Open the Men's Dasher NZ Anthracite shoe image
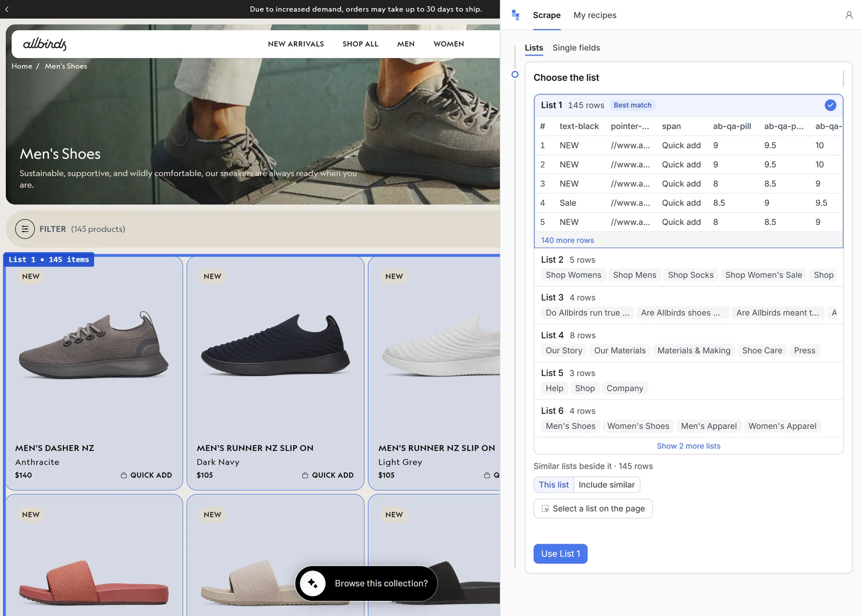Screen dimensions: 862x616 (x=94, y=346)
